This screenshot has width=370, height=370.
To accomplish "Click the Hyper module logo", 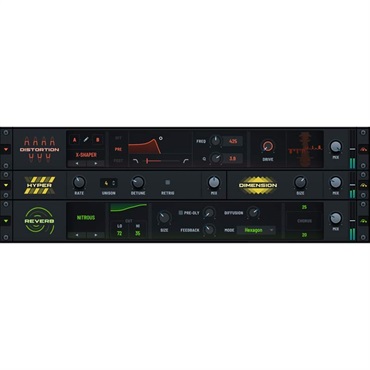I will 39,185.
